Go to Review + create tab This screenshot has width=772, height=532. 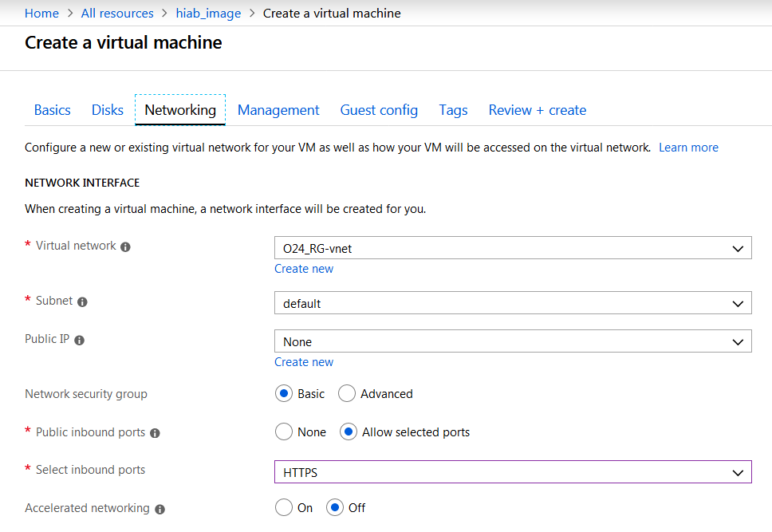pos(537,110)
